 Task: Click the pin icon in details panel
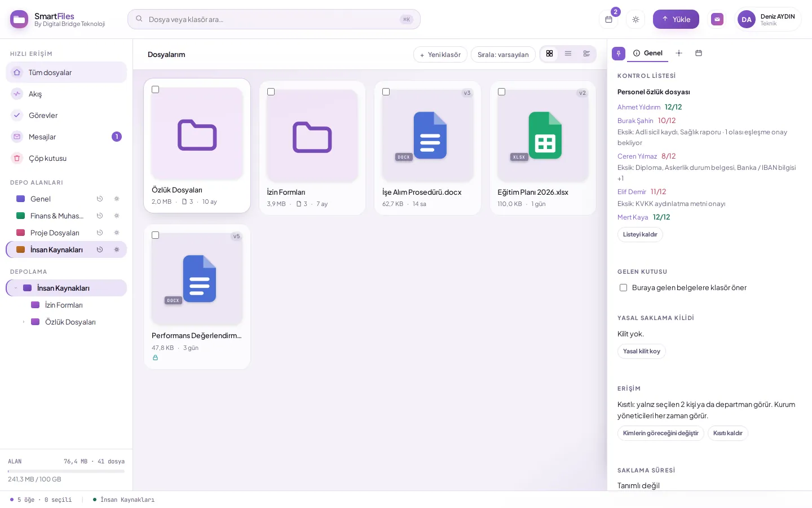coord(619,54)
